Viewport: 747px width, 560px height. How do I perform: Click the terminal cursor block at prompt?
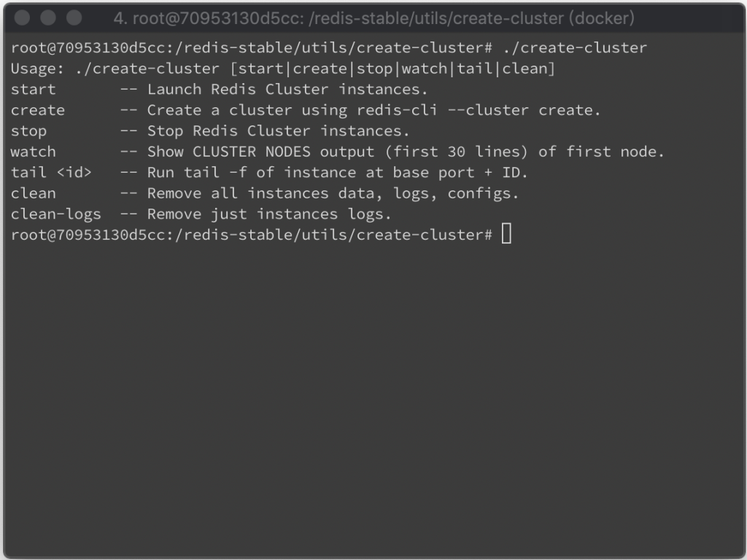(506, 234)
